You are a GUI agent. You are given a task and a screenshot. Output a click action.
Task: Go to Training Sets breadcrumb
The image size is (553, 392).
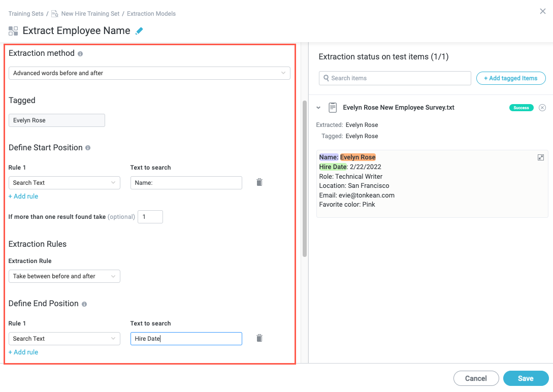26,14
